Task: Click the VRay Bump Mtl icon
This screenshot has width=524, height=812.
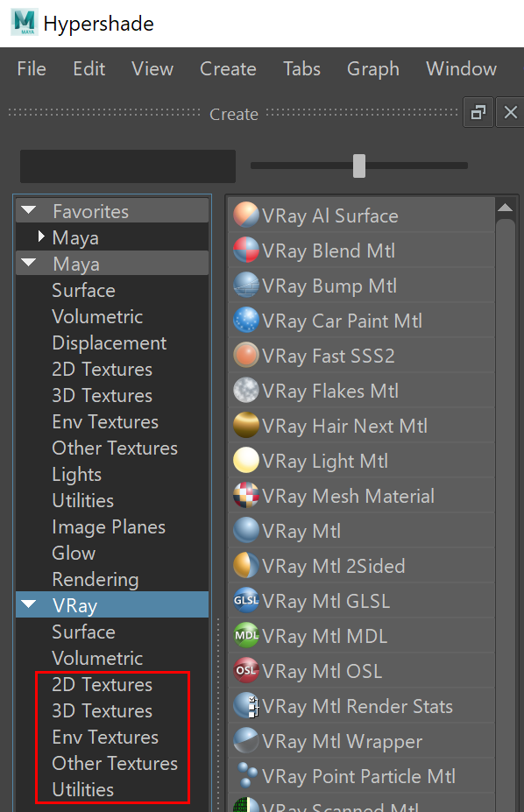Action: coord(246,286)
